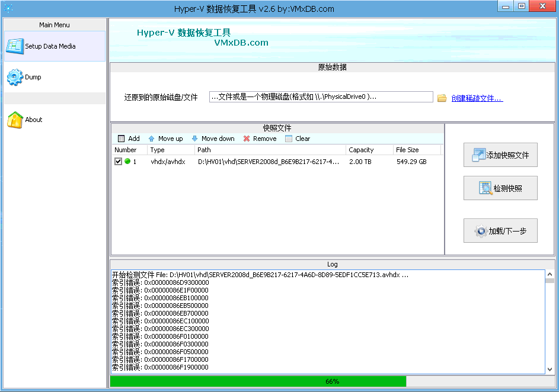
Task: Click the add snapshot file button icon
Action: [x=478, y=155]
